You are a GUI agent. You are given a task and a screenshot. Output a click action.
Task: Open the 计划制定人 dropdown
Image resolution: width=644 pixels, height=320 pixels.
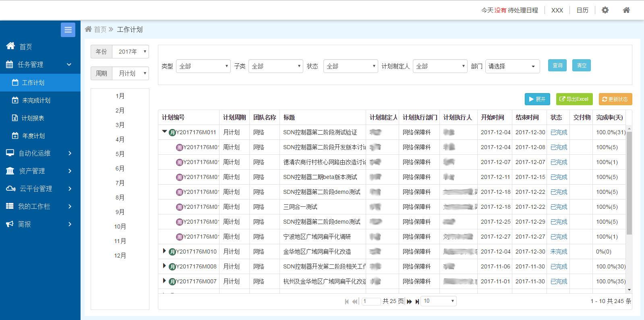point(440,66)
